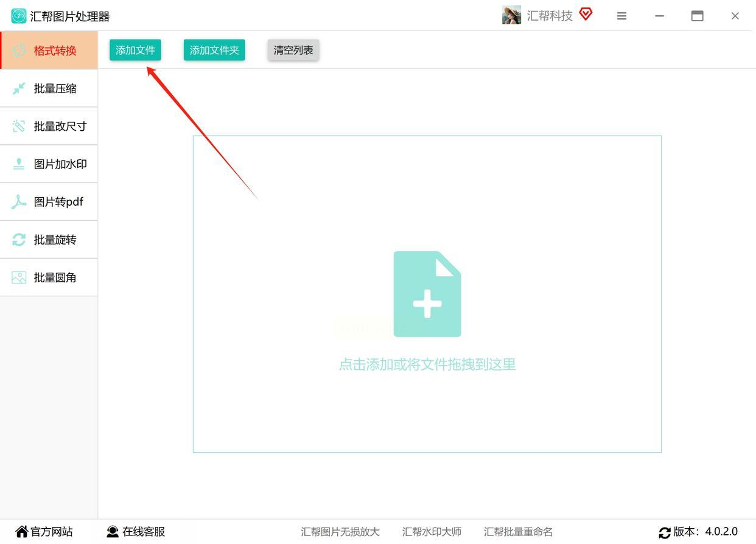The width and height of the screenshot is (756, 544).
Task: Open the 批量改尺寸 tab
Action: 49,126
